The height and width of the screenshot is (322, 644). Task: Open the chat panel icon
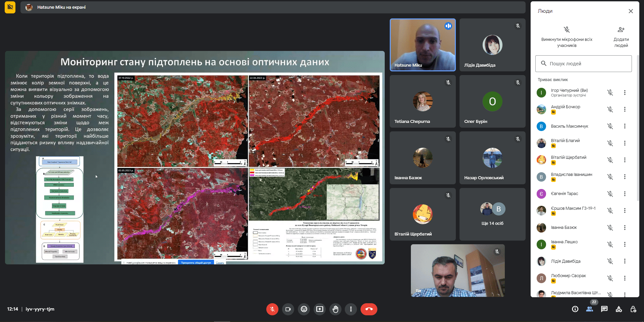coord(604,309)
